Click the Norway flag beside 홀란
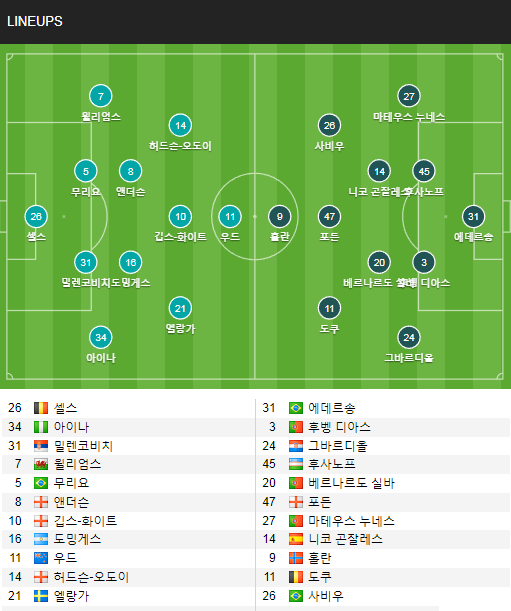 pos(296,558)
